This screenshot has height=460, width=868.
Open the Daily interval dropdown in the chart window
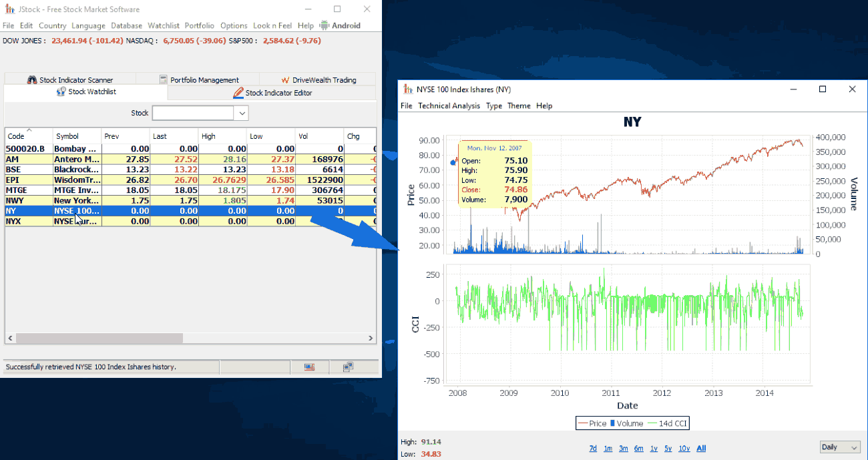point(840,447)
